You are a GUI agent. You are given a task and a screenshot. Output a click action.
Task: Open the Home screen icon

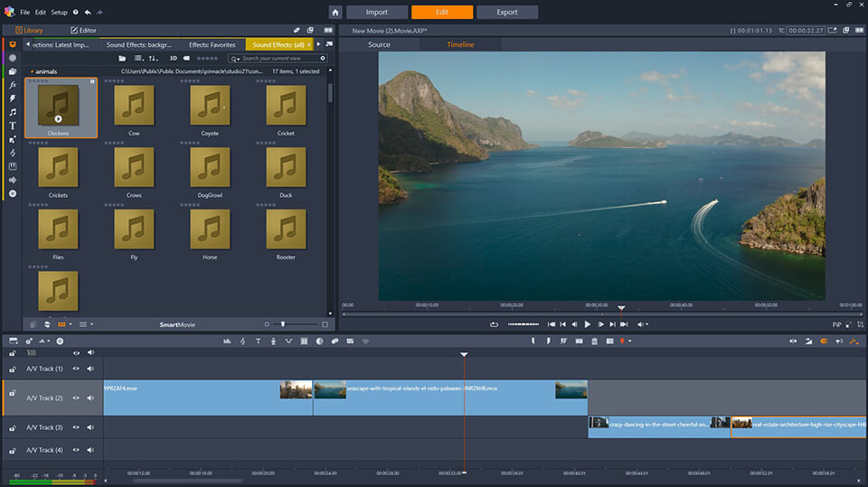click(335, 12)
